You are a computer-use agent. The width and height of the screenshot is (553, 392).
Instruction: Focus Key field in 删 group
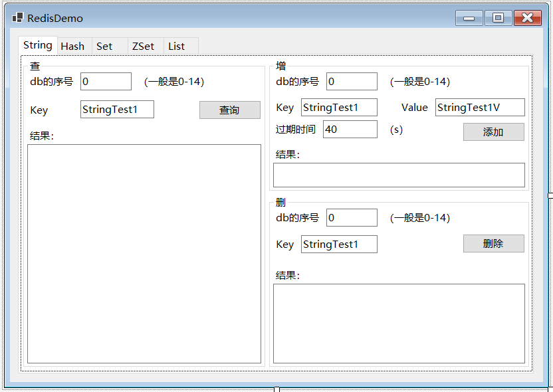(339, 244)
